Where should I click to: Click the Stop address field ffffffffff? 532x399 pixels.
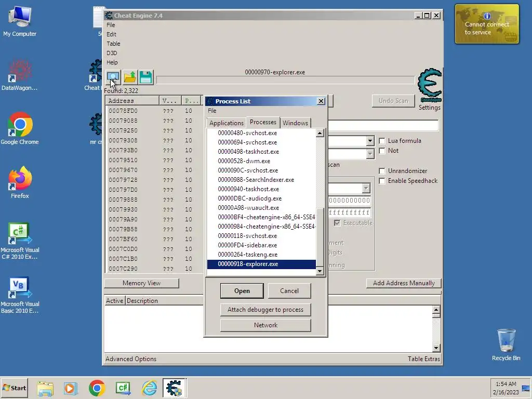click(350, 212)
